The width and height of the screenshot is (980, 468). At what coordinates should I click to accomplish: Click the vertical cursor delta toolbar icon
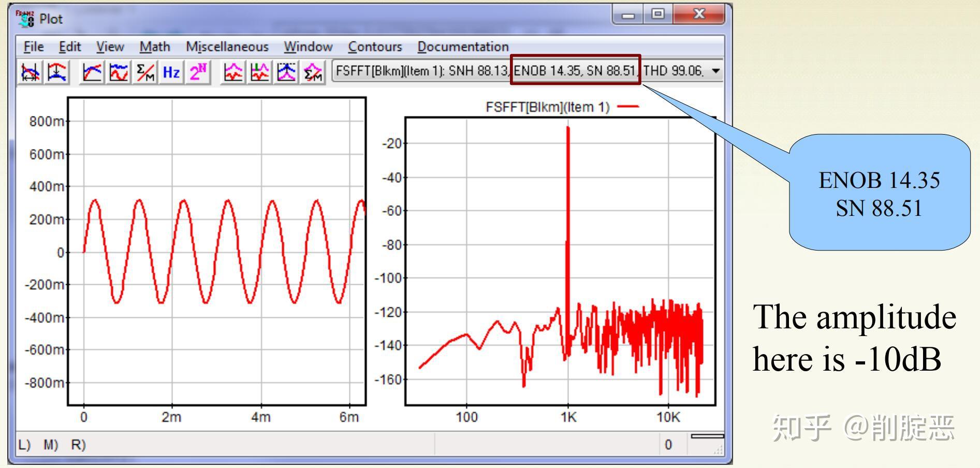57,72
